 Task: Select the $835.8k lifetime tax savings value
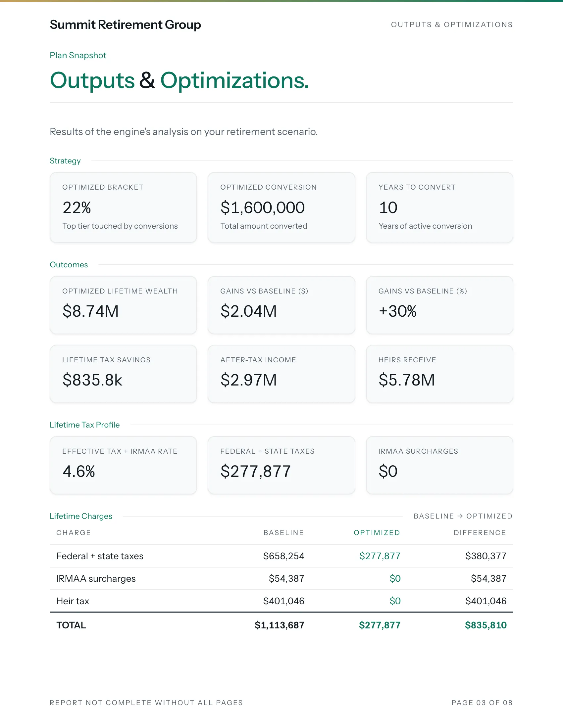point(92,380)
